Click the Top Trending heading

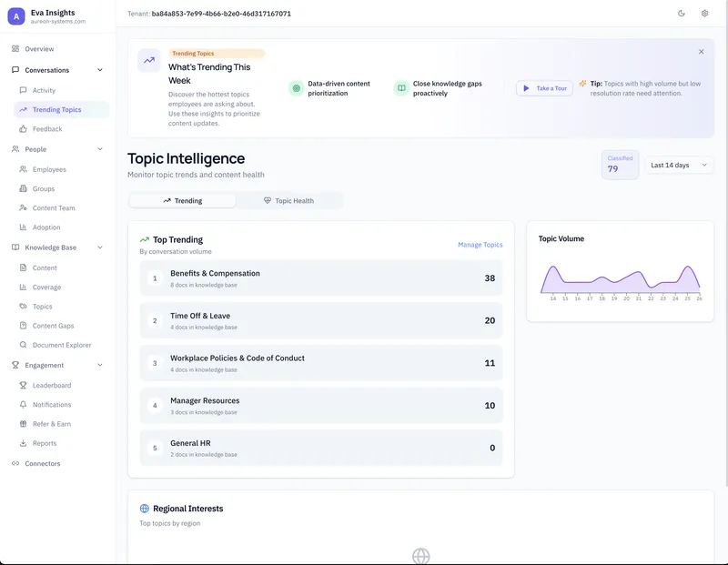[x=177, y=239]
